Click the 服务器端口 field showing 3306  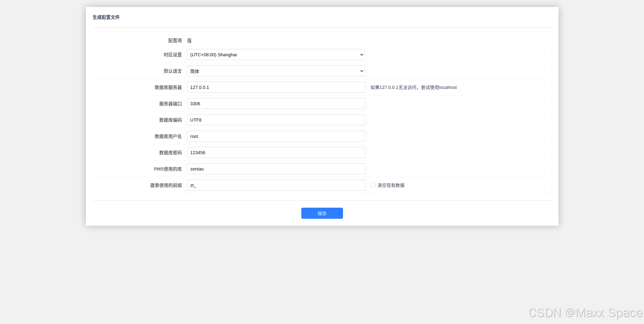tap(276, 103)
